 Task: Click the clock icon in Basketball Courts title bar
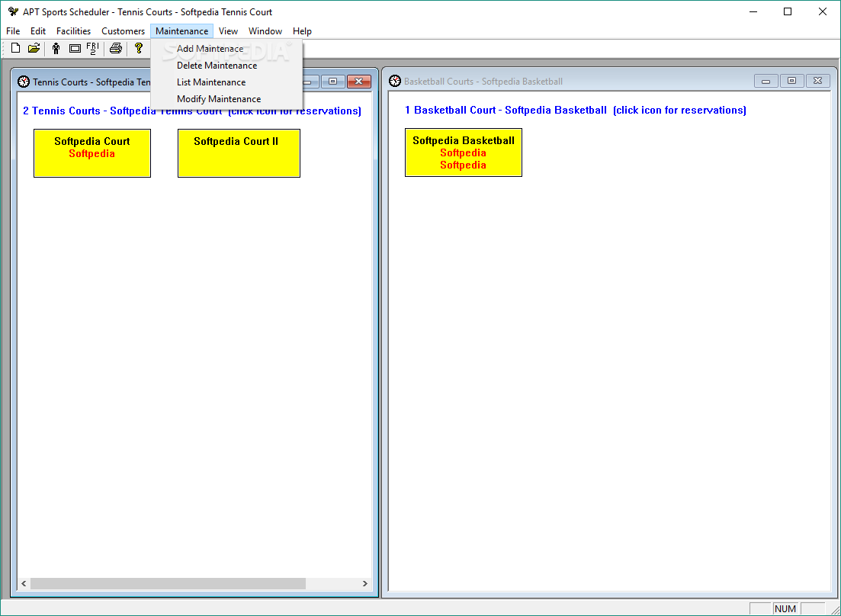click(x=395, y=81)
